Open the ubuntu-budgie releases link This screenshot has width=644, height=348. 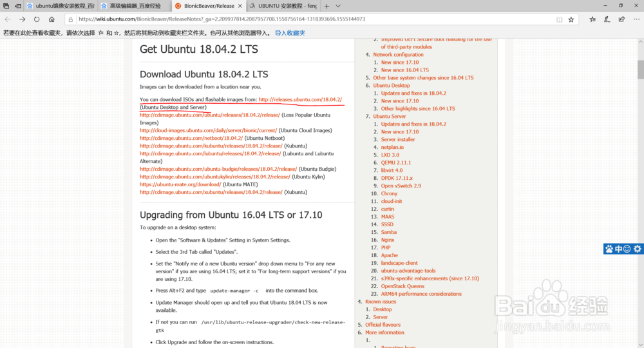click(x=218, y=169)
